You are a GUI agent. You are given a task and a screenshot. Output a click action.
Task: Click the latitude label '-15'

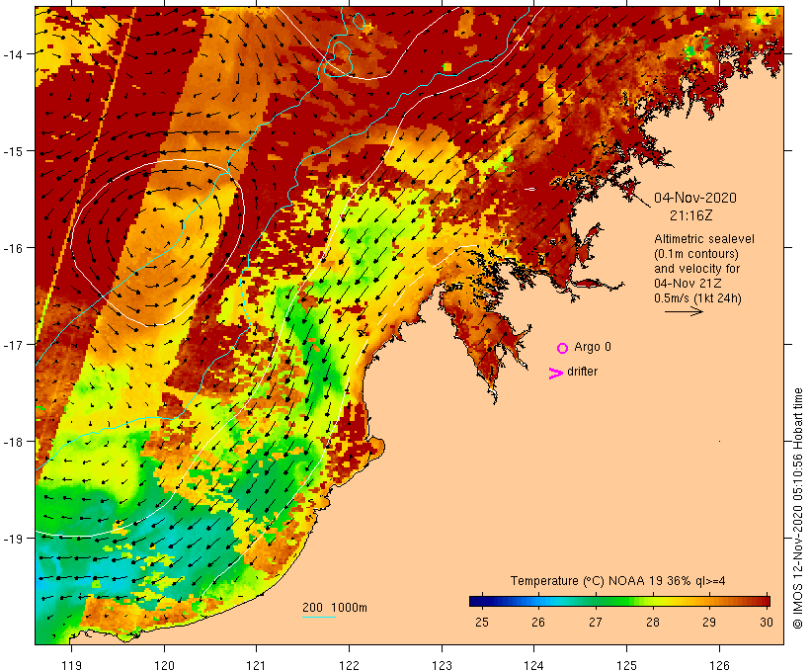[13, 151]
